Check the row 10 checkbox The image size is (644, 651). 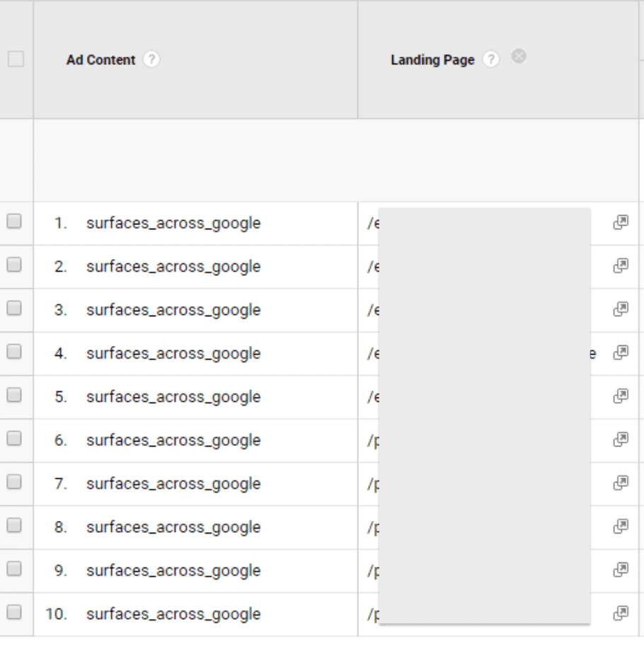(x=14, y=612)
